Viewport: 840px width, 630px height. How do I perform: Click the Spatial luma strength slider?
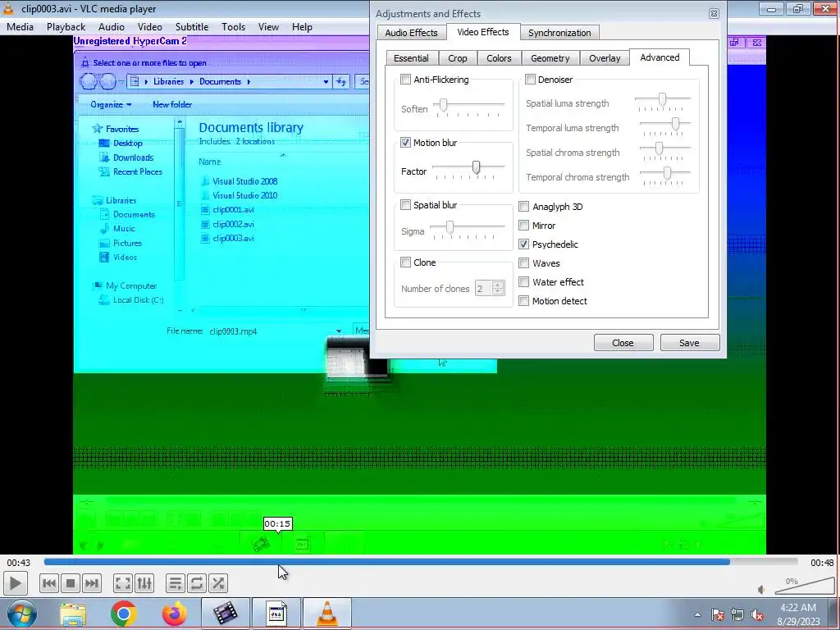coord(663,101)
